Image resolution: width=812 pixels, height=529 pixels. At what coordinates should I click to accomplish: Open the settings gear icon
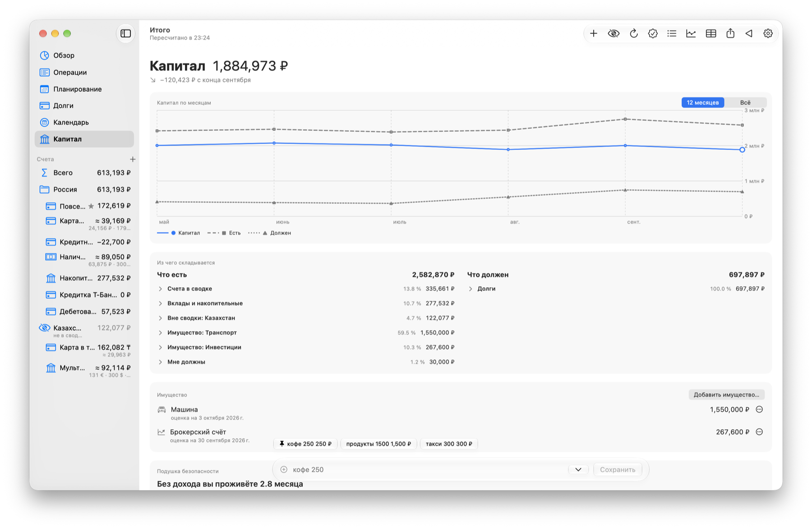tap(768, 33)
